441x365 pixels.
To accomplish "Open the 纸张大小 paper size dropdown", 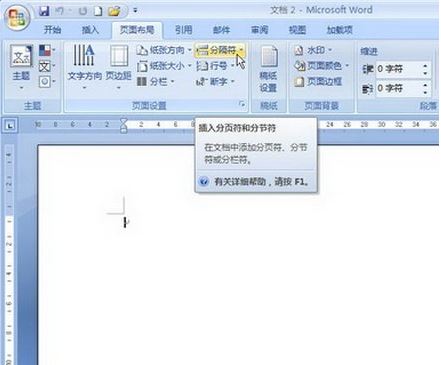I will pyautogui.click(x=164, y=66).
